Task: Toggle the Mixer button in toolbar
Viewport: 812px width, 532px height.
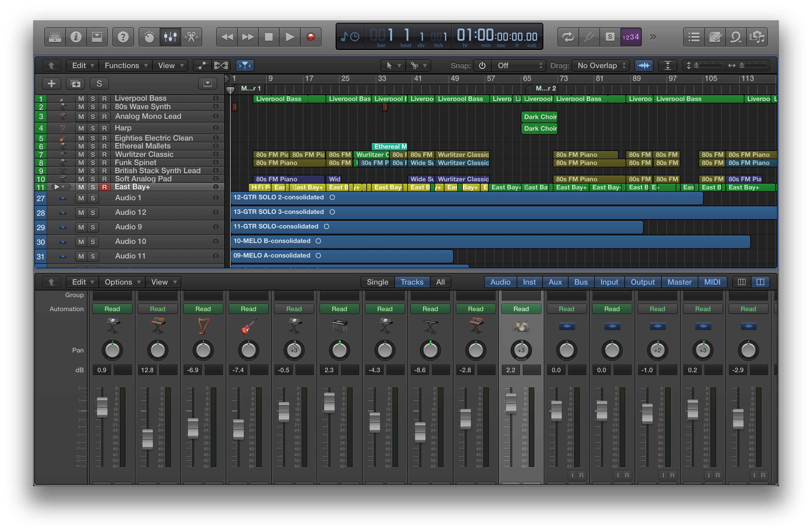Action: (170, 37)
